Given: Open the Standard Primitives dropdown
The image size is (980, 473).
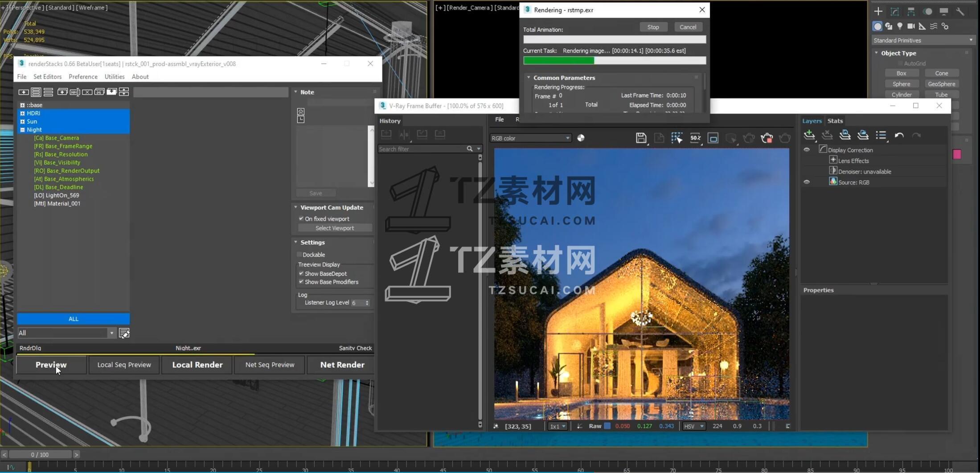Looking at the screenshot, I should point(923,40).
